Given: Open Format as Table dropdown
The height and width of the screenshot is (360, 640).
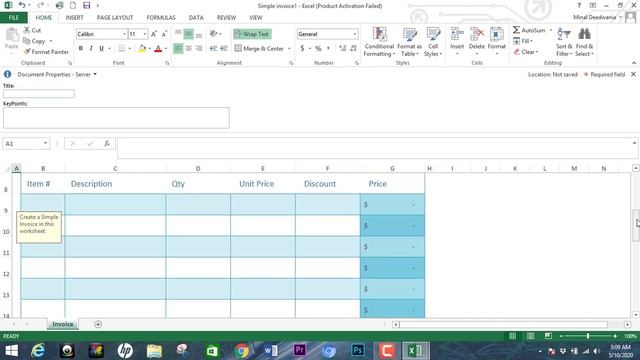Looking at the screenshot, I should (409, 42).
